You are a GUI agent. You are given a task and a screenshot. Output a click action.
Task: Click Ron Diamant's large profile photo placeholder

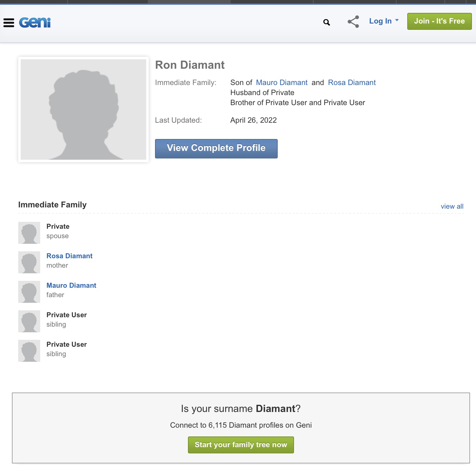83,110
